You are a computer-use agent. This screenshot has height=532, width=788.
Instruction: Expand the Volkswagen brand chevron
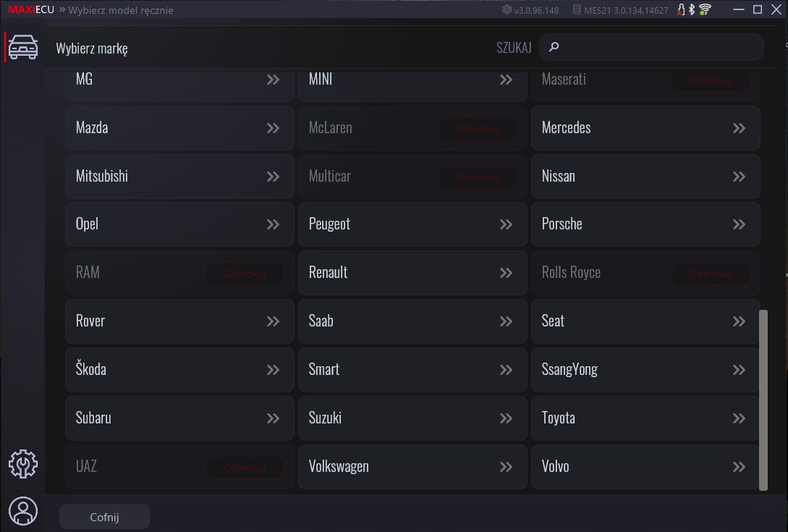pos(506,467)
